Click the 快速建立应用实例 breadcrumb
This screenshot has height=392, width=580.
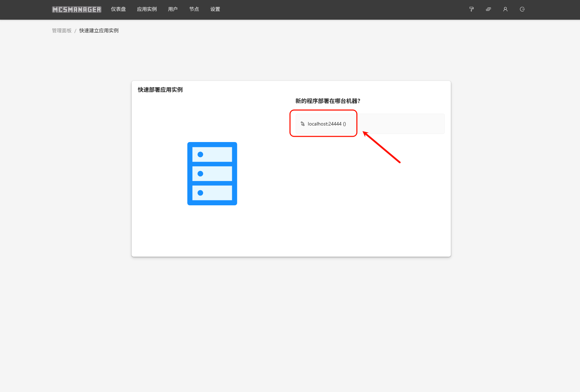[99, 31]
